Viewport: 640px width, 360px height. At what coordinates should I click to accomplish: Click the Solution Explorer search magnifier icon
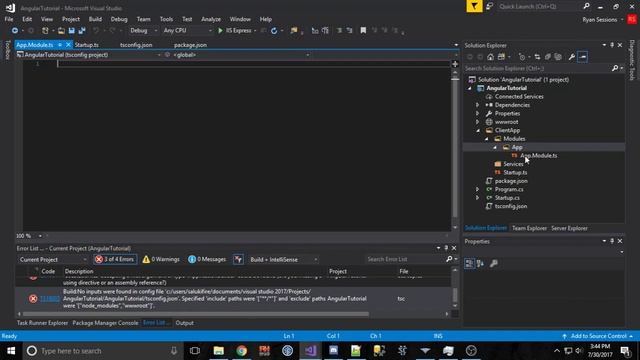(615, 68)
